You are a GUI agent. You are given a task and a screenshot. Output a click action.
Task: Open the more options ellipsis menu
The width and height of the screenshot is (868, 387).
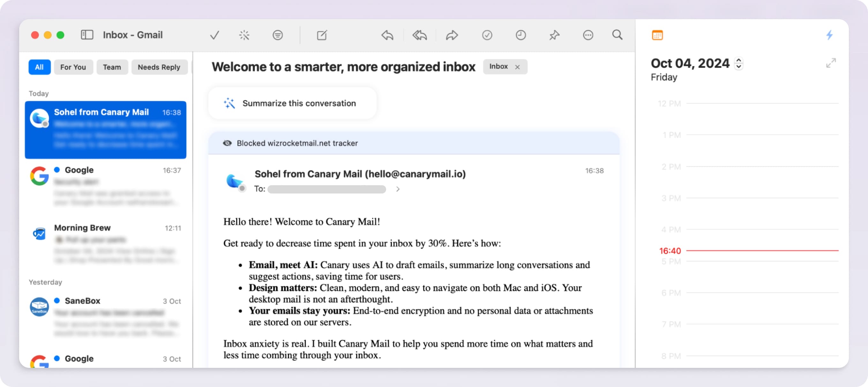(588, 35)
